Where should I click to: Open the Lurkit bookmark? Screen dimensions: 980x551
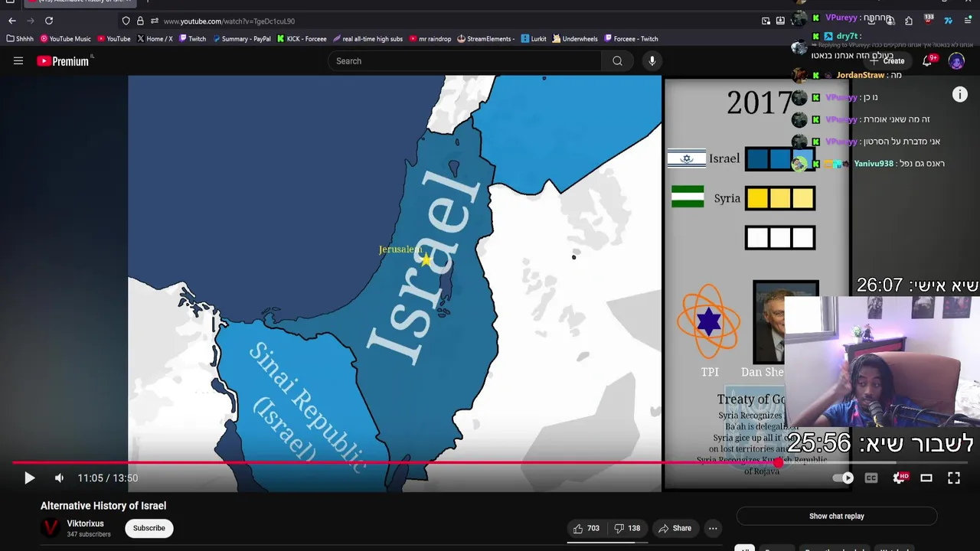[534, 38]
